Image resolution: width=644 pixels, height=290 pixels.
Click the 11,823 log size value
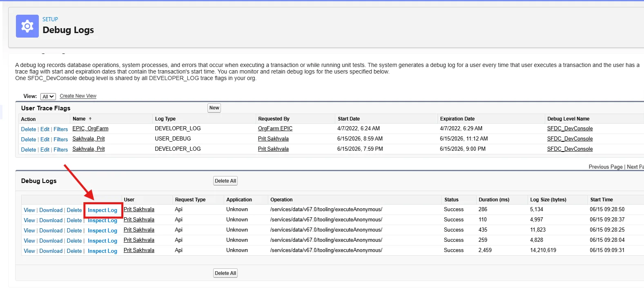pyautogui.click(x=538, y=230)
